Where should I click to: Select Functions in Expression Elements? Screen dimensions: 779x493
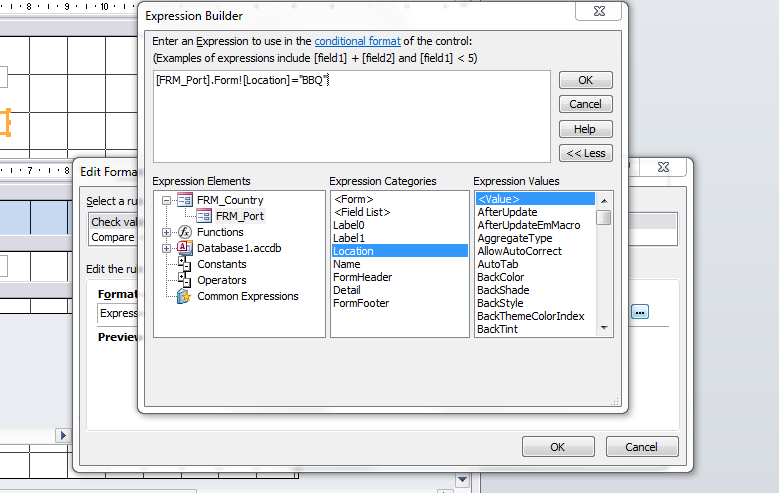220,232
